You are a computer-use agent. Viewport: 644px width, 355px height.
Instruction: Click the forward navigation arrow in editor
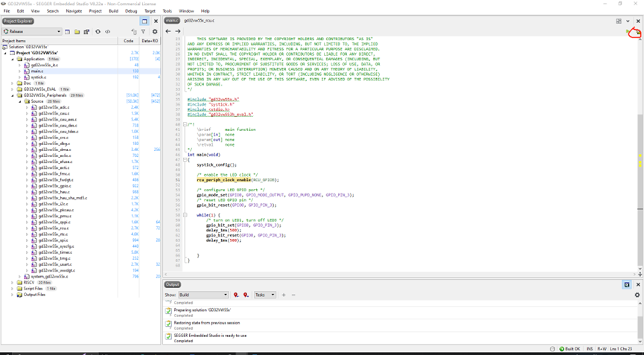(x=178, y=31)
